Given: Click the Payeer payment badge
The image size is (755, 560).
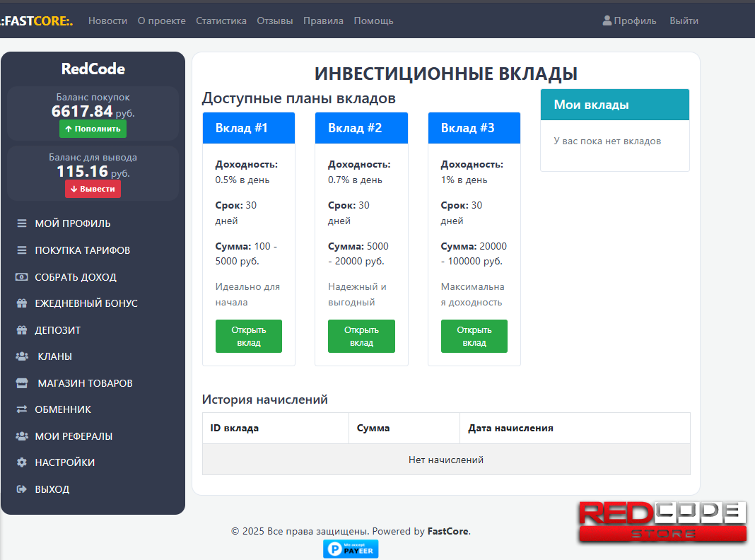Looking at the screenshot, I should click(351, 549).
